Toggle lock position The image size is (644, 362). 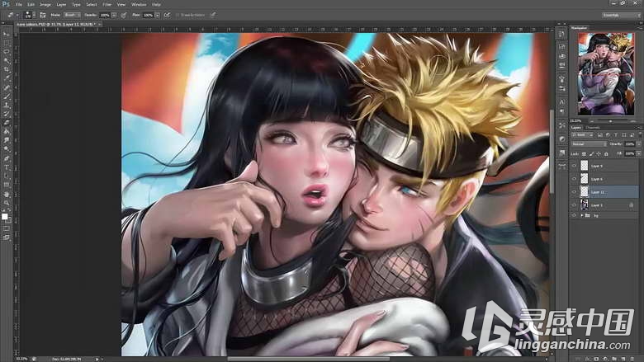pyautogui.click(x=599, y=153)
